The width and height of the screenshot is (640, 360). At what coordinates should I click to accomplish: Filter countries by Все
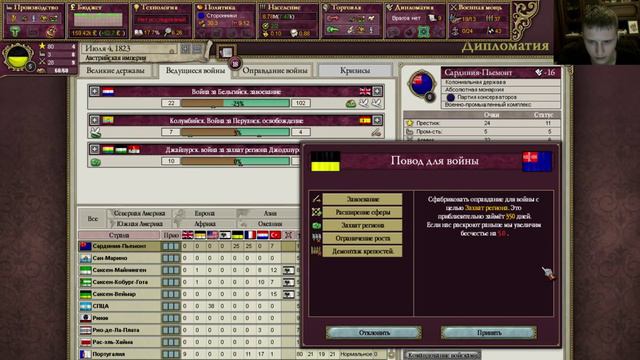point(93,218)
